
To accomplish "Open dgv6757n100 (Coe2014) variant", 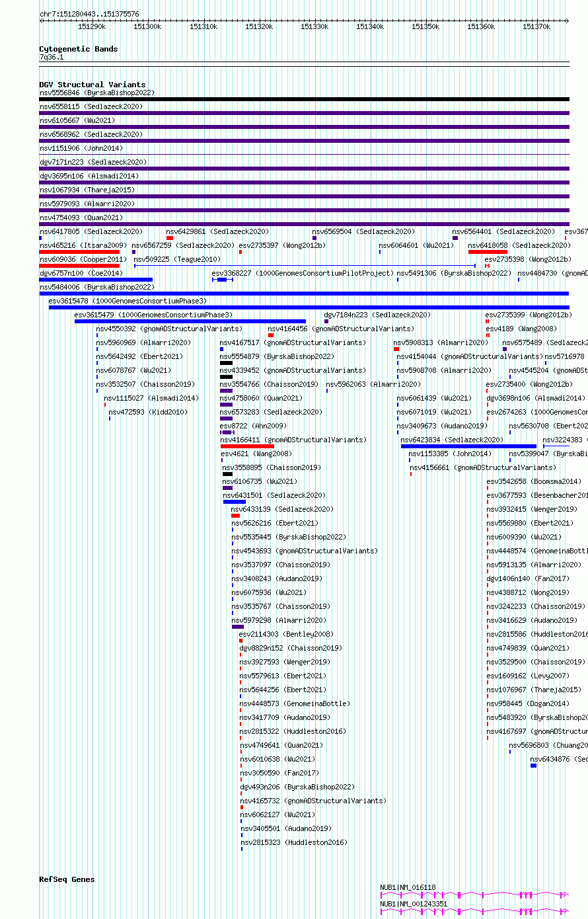I will (81, 274).
